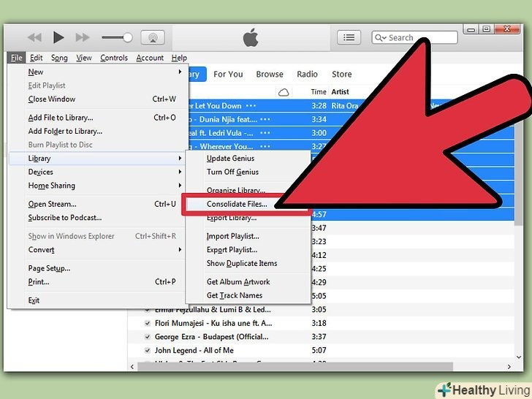
Task: Open the Help menu
Action: click(x=179, y=58)
